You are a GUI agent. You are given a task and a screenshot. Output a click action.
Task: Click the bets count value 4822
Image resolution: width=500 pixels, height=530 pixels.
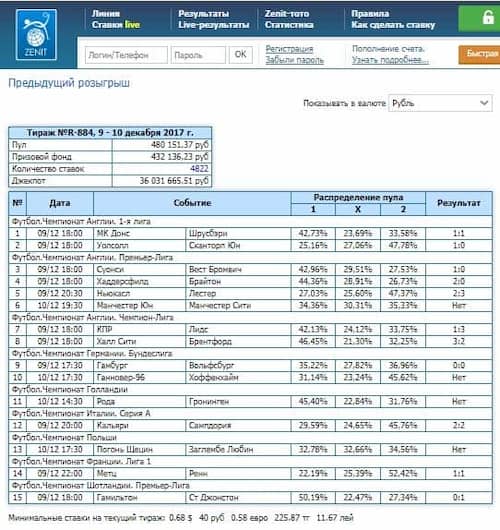[199, 168]
